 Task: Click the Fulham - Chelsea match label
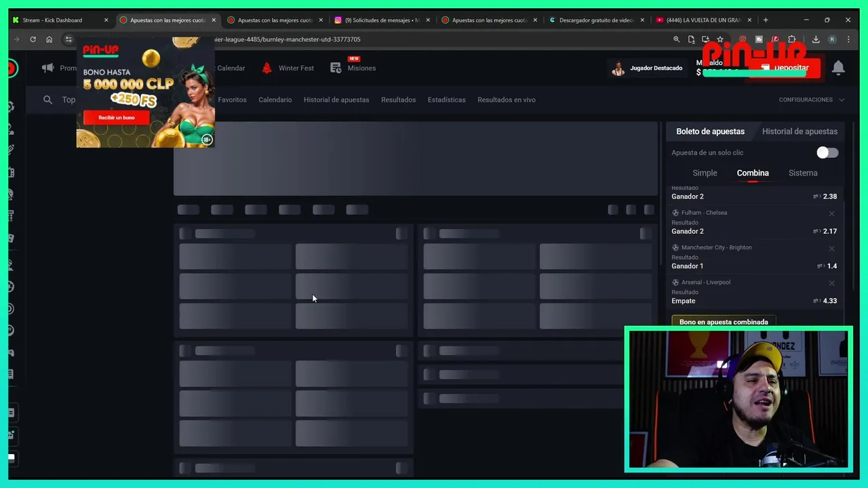pos(704,213)
